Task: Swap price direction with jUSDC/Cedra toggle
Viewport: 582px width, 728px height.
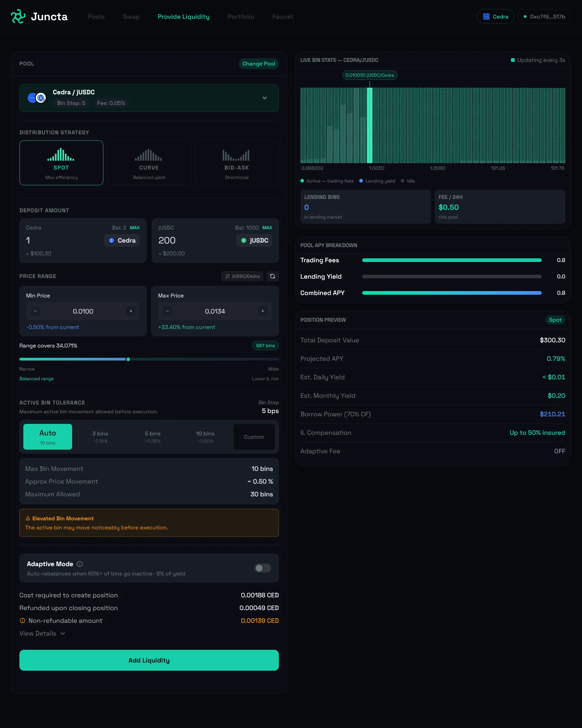Action: click(x=242, y=276)
